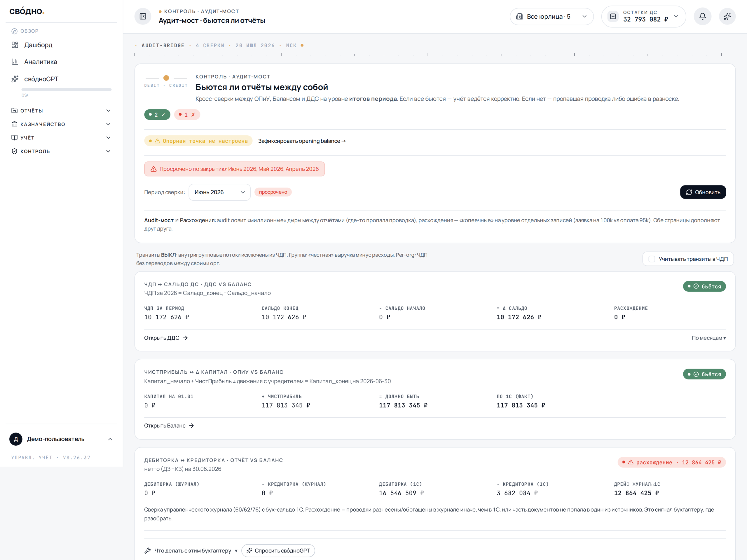747x560 pixels.
Task: Open the Открыть ДДС link
Action: tap(166, 338)
